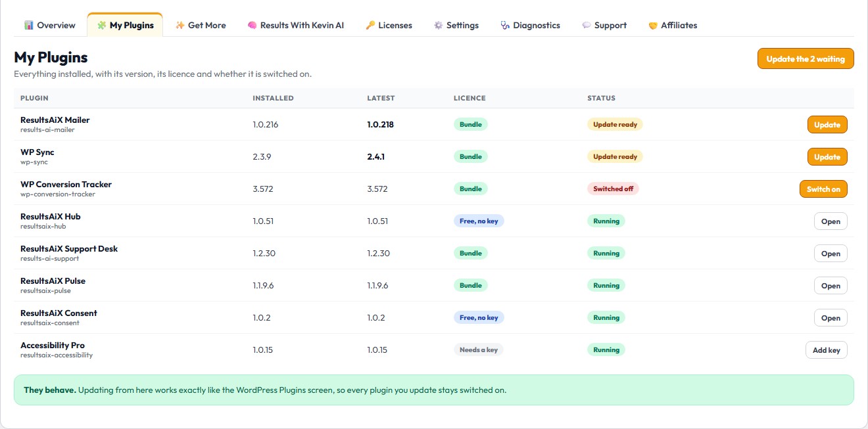Click the Accessibility Pro plugin name

click(53, 345)
